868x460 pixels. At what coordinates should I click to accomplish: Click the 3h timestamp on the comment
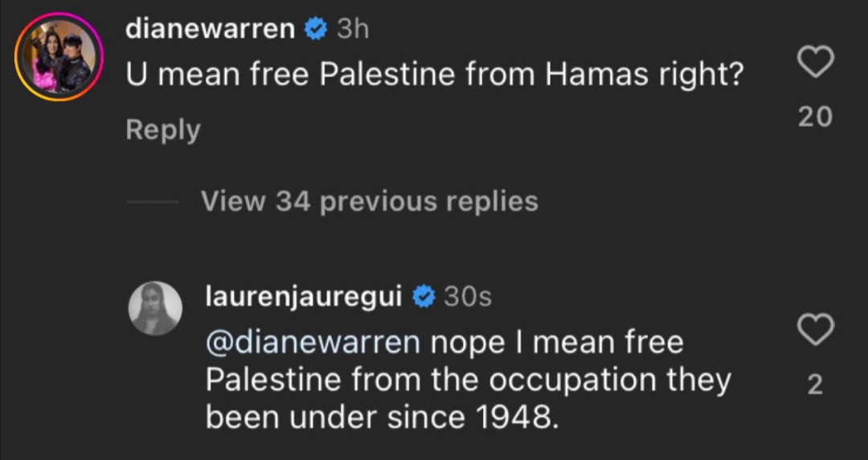353,29
